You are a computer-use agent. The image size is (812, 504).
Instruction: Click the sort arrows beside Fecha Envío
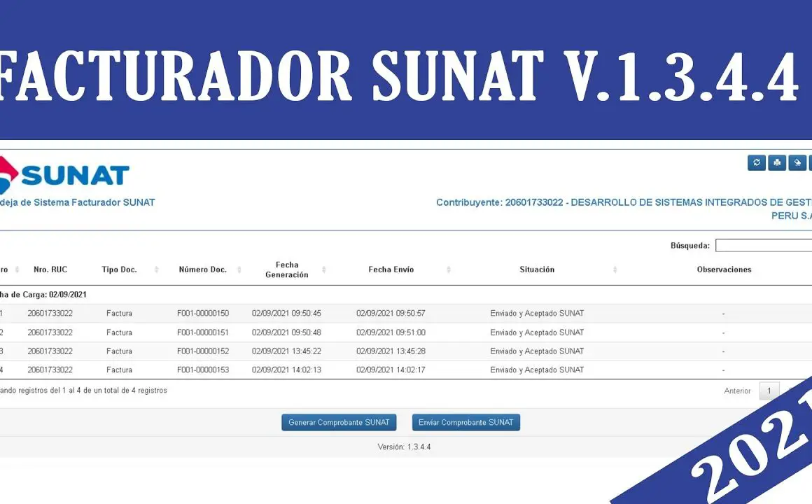(x=449, y=269)
